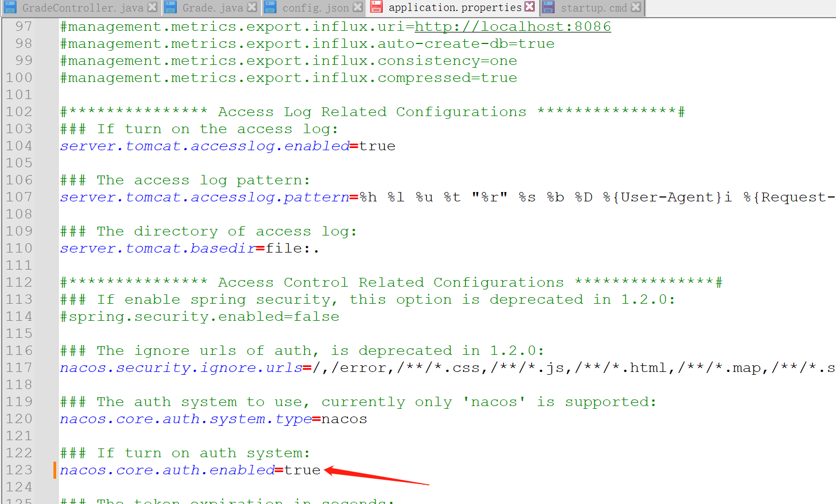Screen dimensions: 836x504
Task: Click the server.tomcat.basedir key
Action: 158,248
